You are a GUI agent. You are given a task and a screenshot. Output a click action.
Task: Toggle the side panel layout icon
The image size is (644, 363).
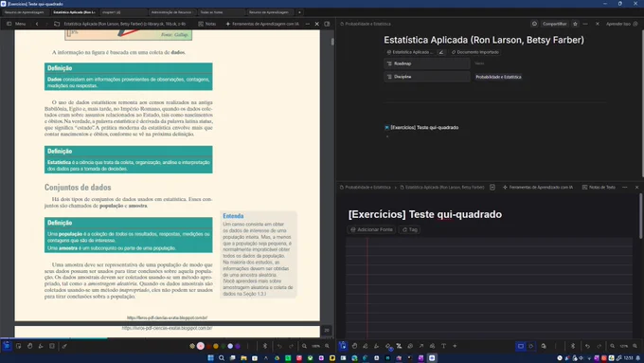[x=327, y=24]
